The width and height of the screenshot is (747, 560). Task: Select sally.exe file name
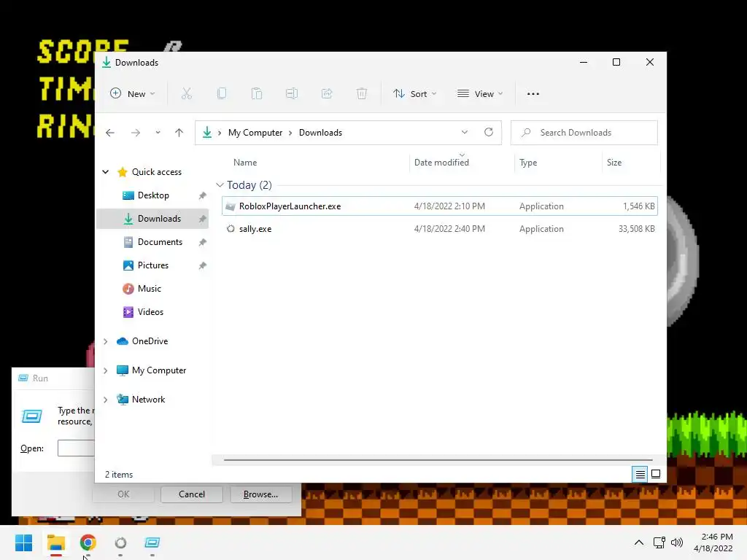255,228
